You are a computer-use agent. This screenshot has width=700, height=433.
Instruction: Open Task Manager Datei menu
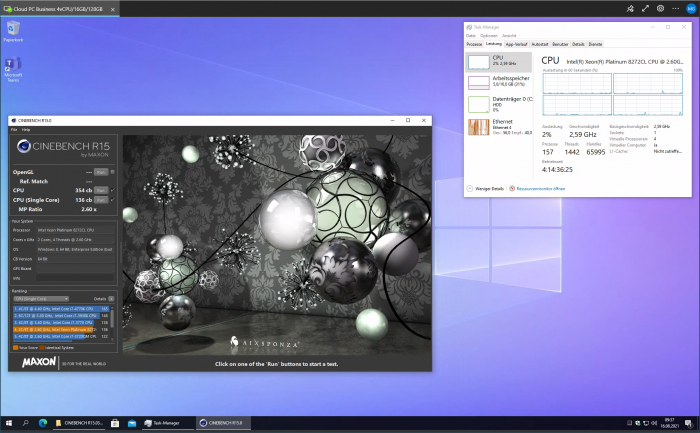[x=471, y=36]
